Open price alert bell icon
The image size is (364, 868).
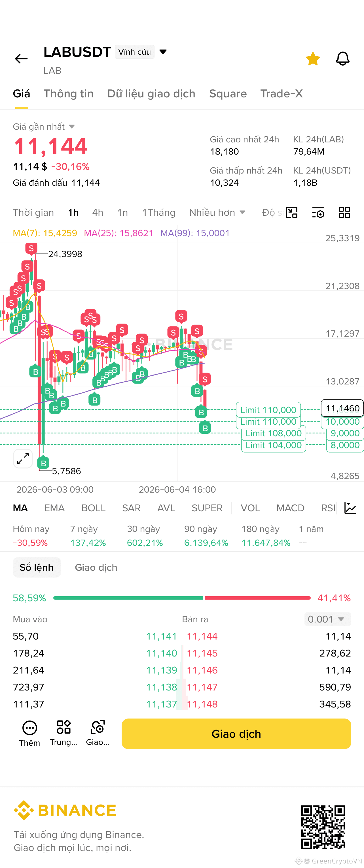coord(342,59)
